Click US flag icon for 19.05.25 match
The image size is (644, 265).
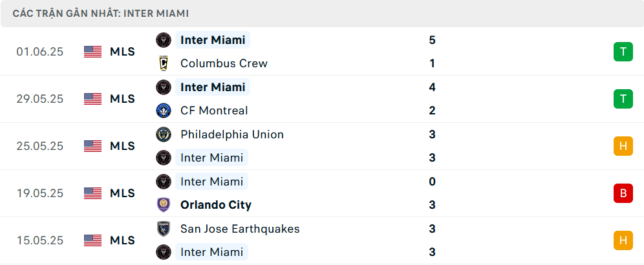point(93,193)
